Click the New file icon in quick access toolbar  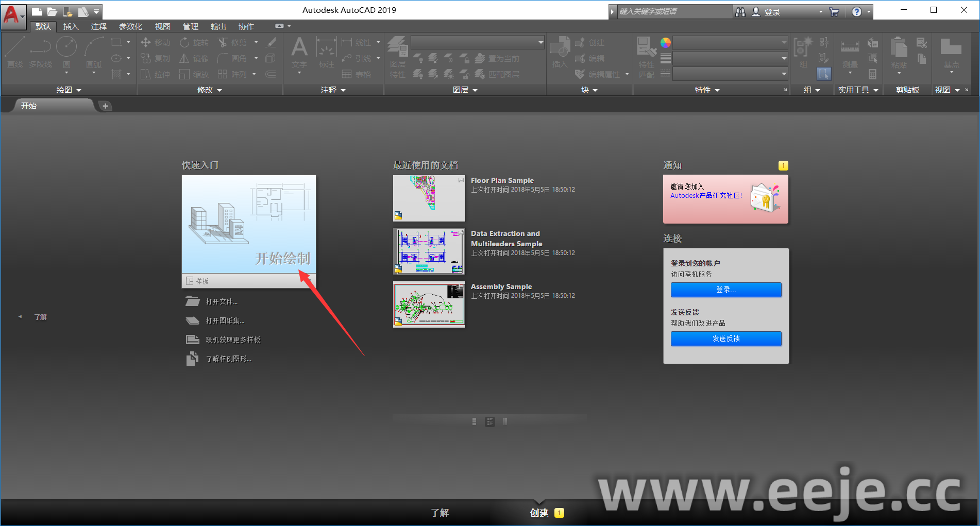pos(37,11)
